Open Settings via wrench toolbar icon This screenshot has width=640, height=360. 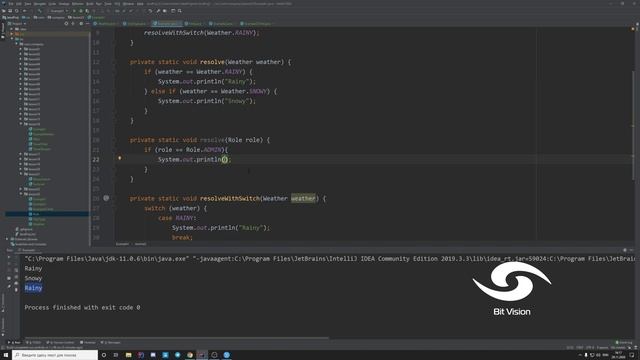[x=158, y=11]
